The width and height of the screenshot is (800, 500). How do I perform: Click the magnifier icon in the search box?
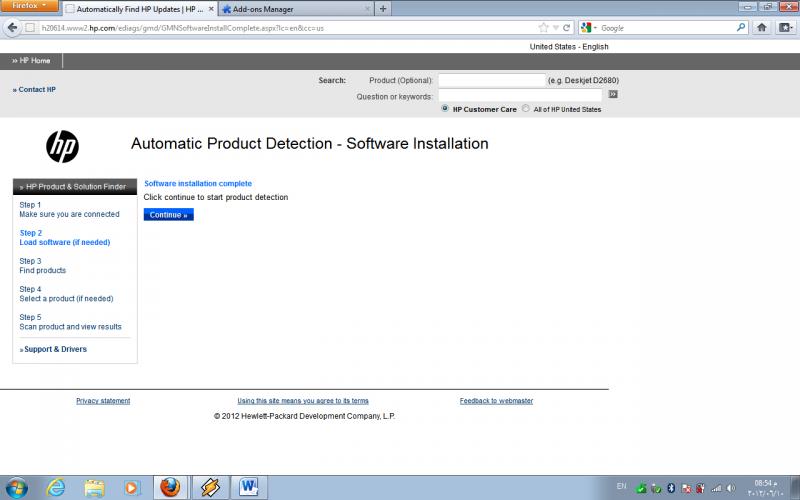(x=741, y=28)
